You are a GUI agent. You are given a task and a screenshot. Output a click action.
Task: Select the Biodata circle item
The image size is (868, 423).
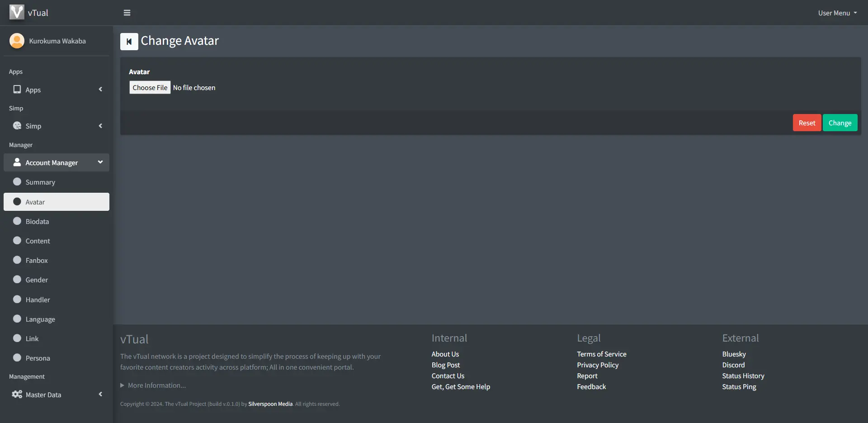point(17,221)
